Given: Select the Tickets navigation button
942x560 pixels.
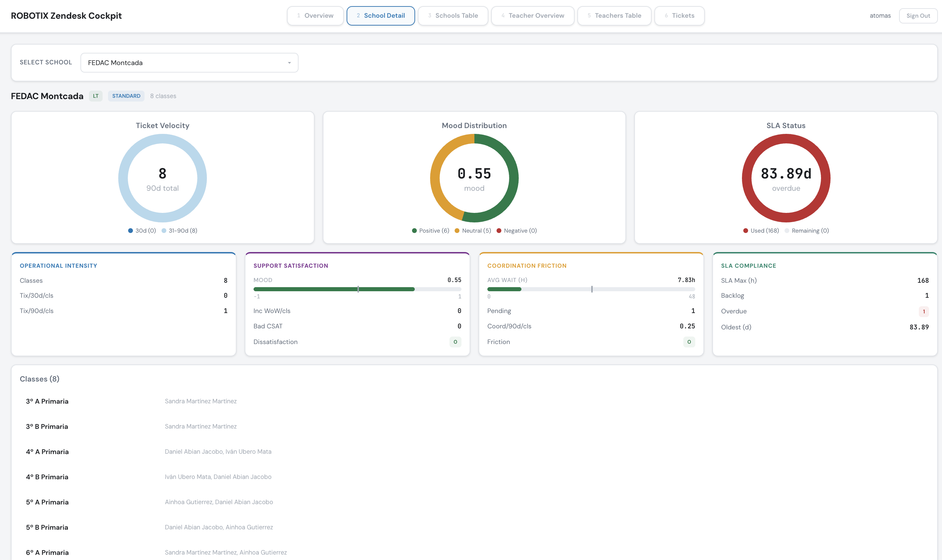Looking at the screenshot, I should coord(679,15).
